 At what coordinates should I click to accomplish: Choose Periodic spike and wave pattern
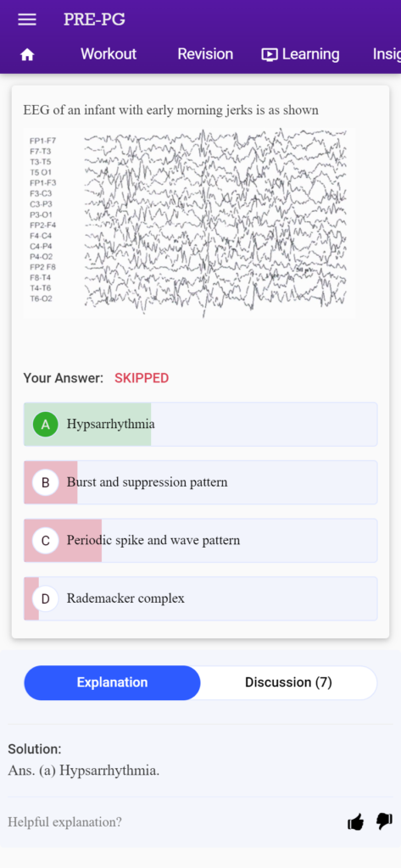(200, 541)
